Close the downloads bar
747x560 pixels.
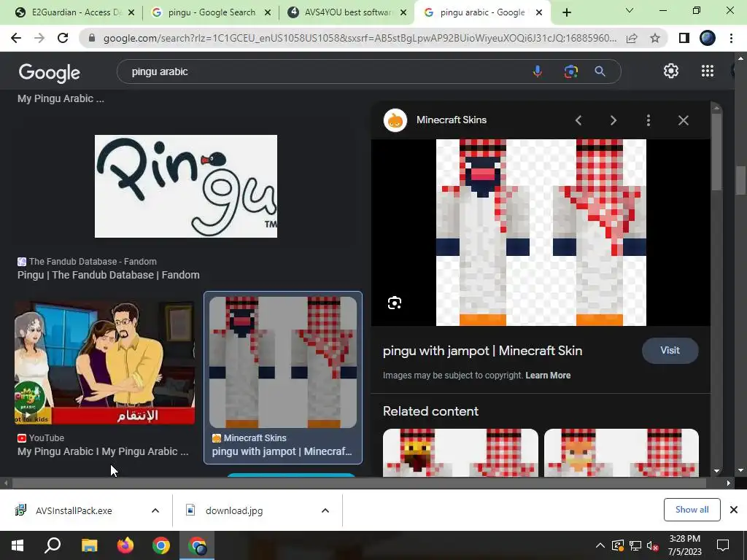(734, 510)
